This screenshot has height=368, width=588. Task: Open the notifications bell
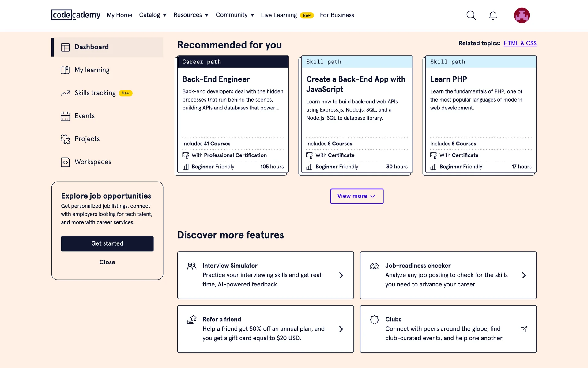point(493,15)
